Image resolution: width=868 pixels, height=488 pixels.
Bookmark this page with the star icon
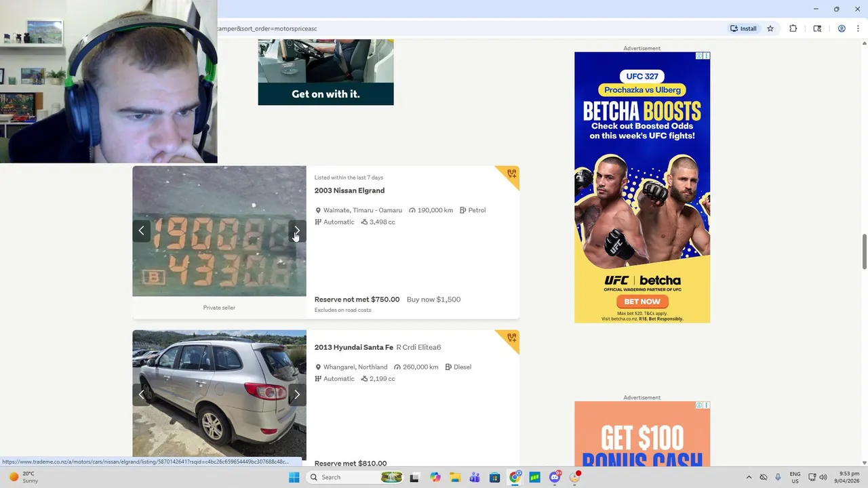770,28
